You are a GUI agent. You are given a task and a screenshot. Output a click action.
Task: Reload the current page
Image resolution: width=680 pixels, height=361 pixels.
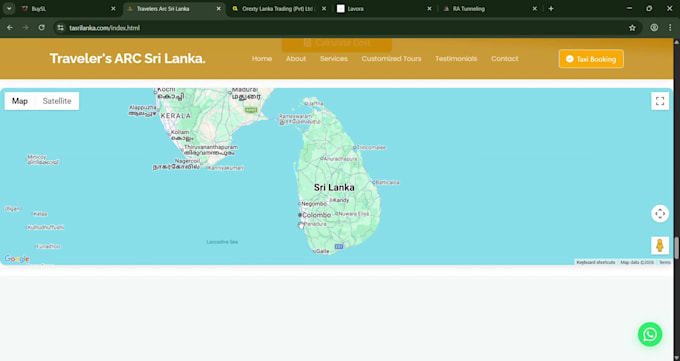[x=42, y=28]
